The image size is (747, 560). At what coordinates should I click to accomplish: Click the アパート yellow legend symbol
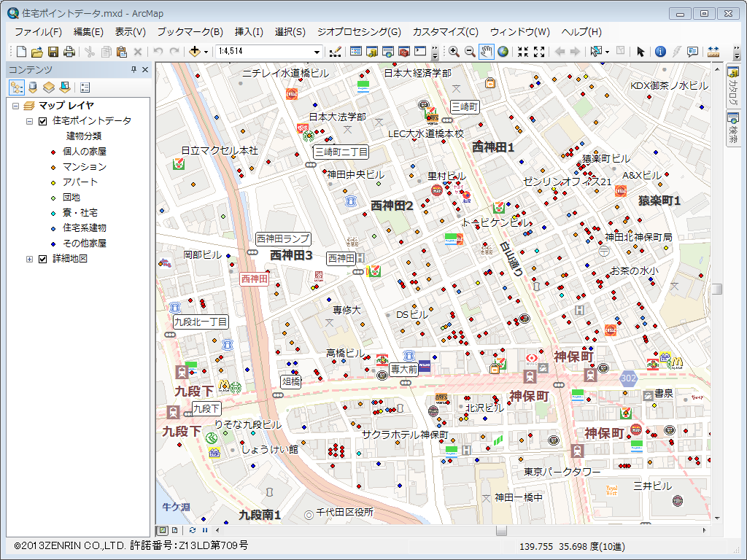[x=53, y=183]
